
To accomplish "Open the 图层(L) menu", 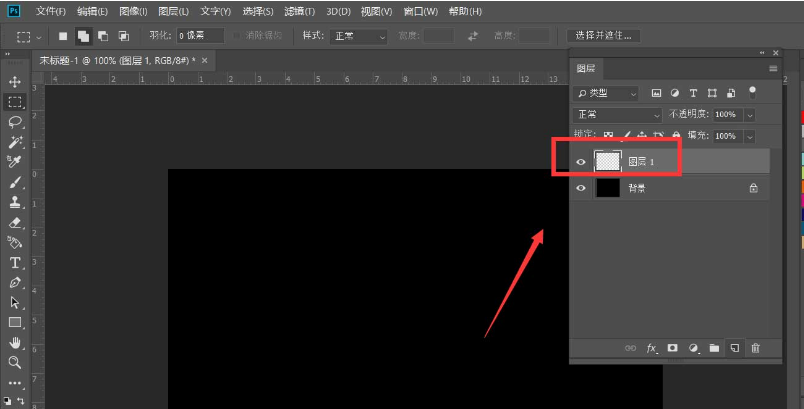I will [173, 11].
